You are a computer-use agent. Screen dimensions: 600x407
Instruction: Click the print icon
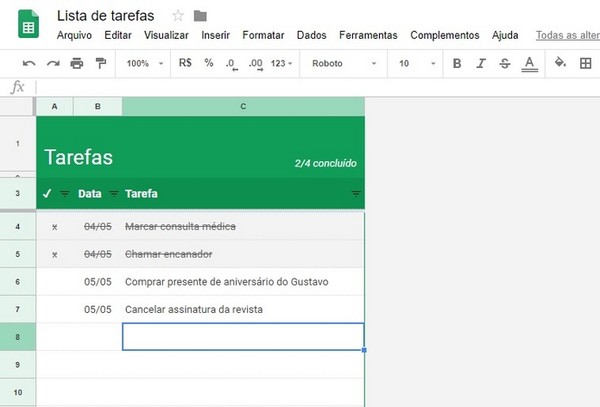click(x=76, y=63)
